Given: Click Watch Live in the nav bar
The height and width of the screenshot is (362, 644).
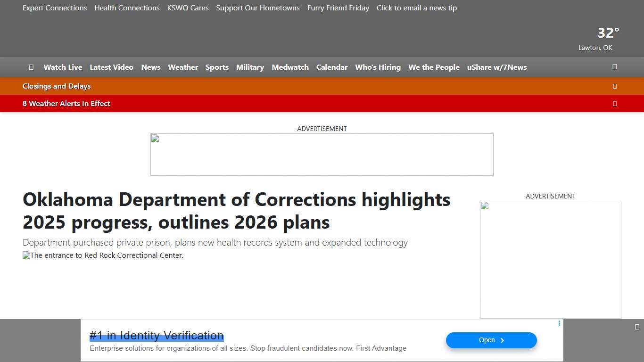Looking at the screenshot, I should [63, 67].
